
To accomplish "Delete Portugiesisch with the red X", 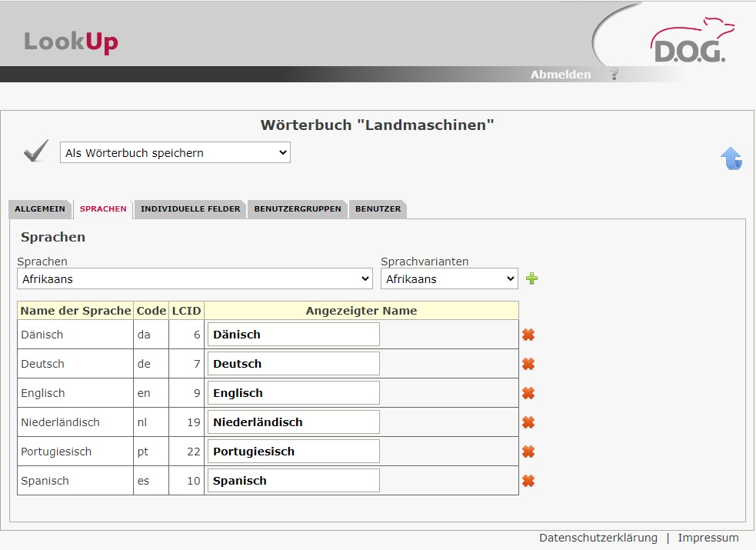I will [x=528, y=452].
